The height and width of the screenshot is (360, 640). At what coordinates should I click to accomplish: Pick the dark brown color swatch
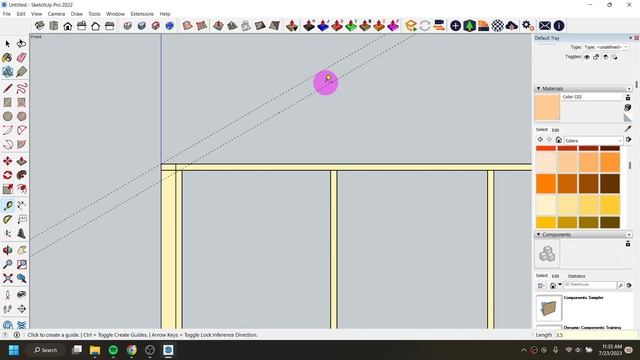[x=610, y=183]
